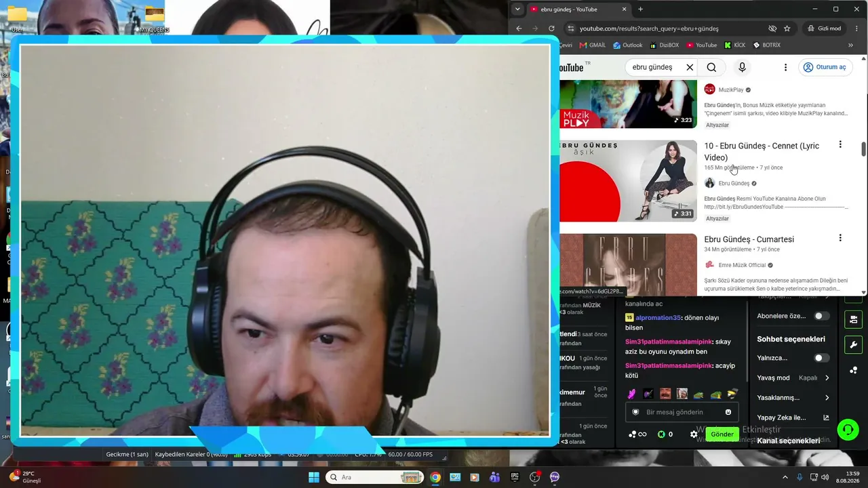Open the DiziBOX bookmark
Viewport: 868px width, 488px height.
(x=664, y=45)
